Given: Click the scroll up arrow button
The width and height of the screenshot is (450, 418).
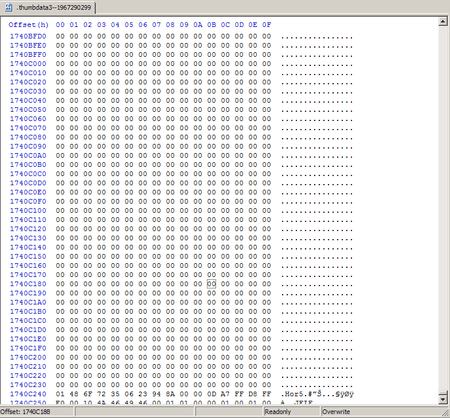Looking at the screenshot, I should (x=443, y=22).
